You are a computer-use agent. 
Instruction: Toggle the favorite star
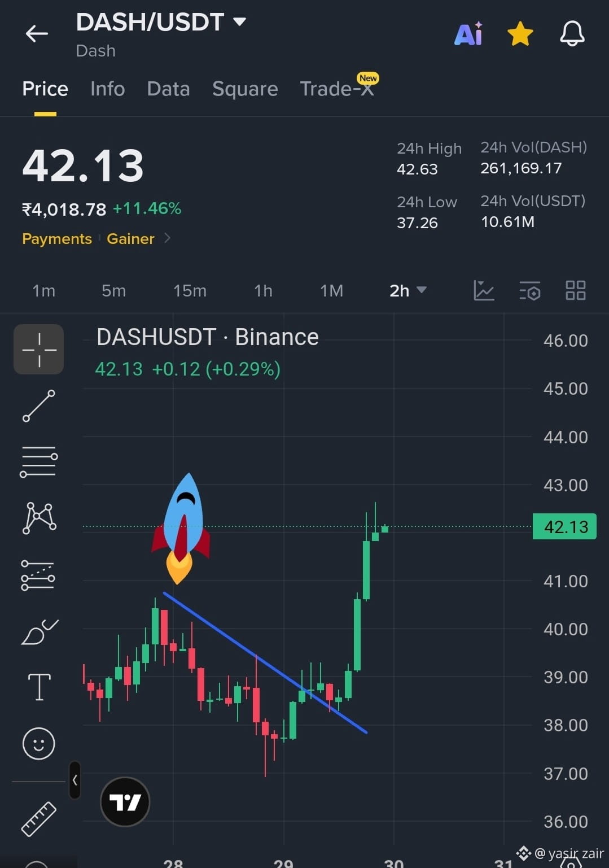[520, 34]
